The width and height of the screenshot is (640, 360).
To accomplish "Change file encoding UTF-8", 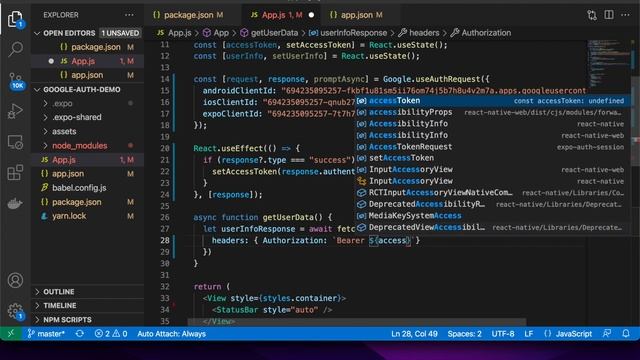I will pos(502,333).
